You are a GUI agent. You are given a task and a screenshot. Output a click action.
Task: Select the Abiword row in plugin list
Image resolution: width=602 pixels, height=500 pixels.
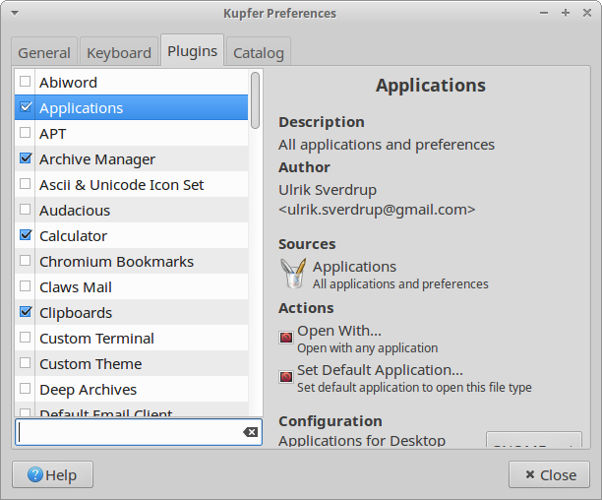click(x=131, y=82)
